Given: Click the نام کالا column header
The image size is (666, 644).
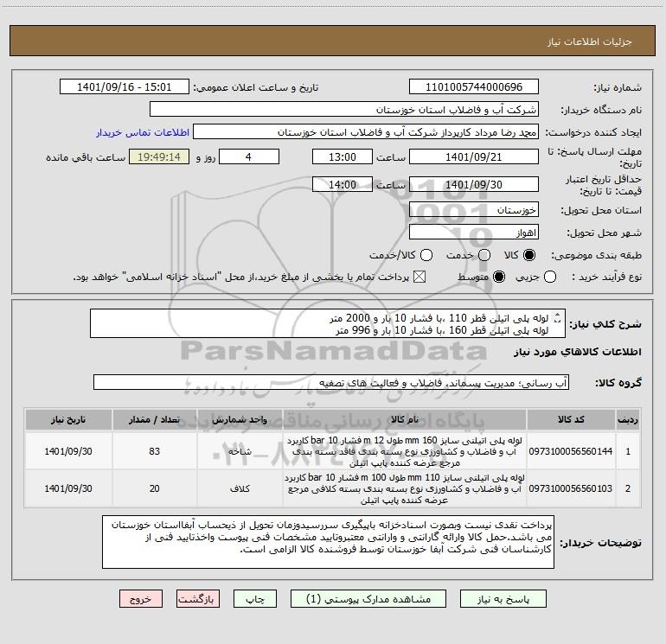Looking at the screenshot, I should (x=405, y=420).
